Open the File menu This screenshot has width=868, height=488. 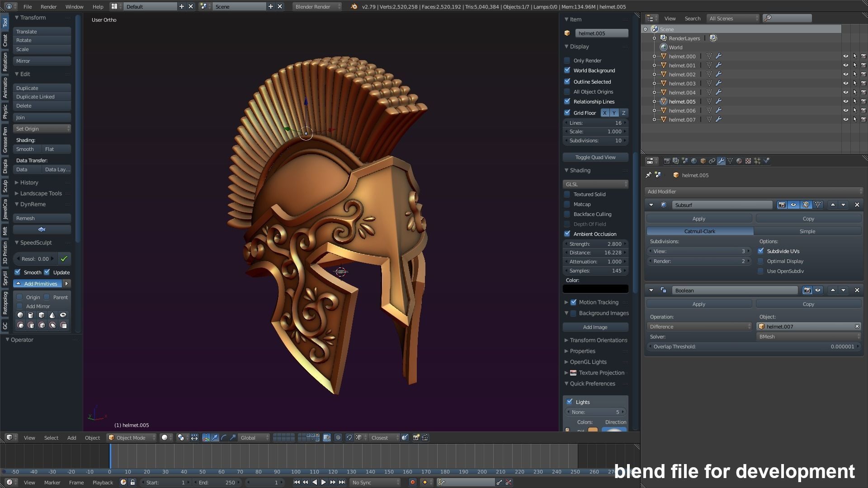pos(28,6)
